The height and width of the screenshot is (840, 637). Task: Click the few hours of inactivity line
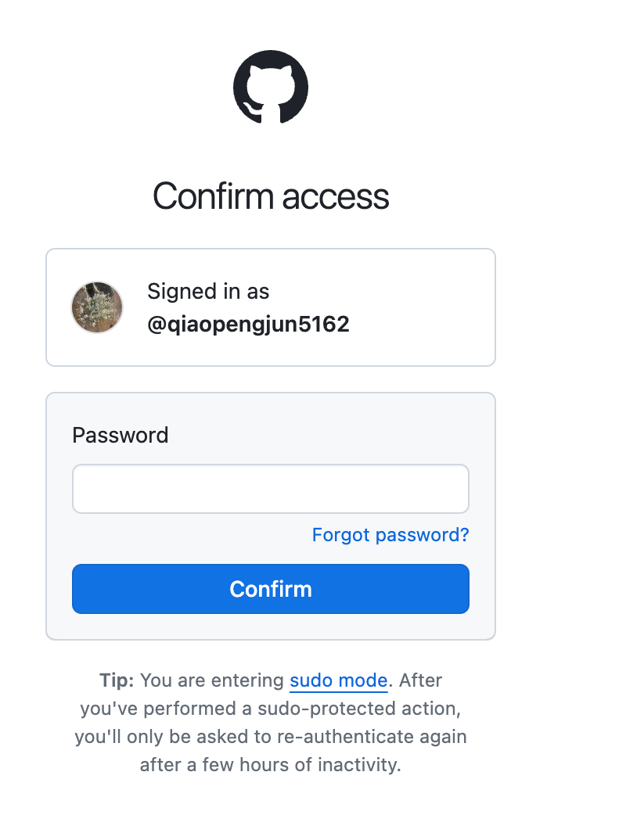[271, 765]
